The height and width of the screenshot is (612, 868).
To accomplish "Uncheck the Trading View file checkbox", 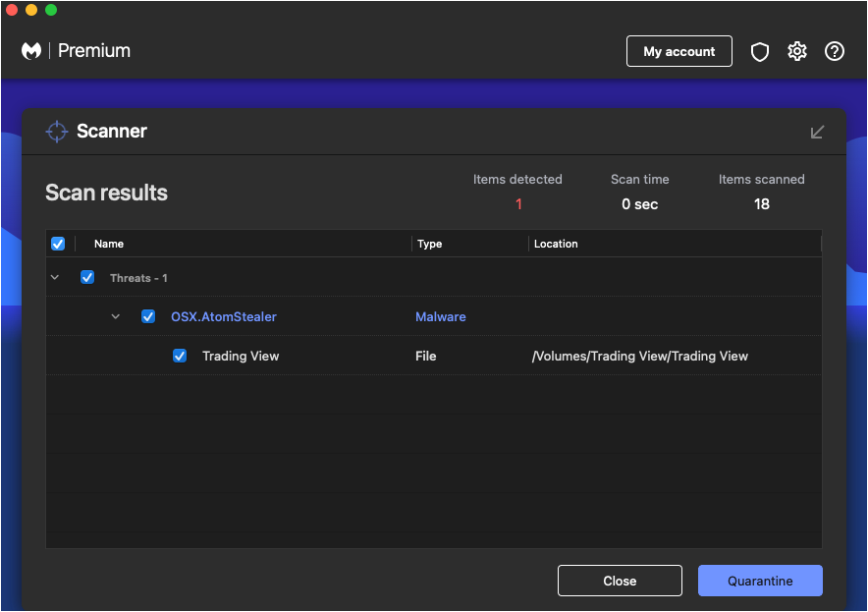I will (180, 356).
